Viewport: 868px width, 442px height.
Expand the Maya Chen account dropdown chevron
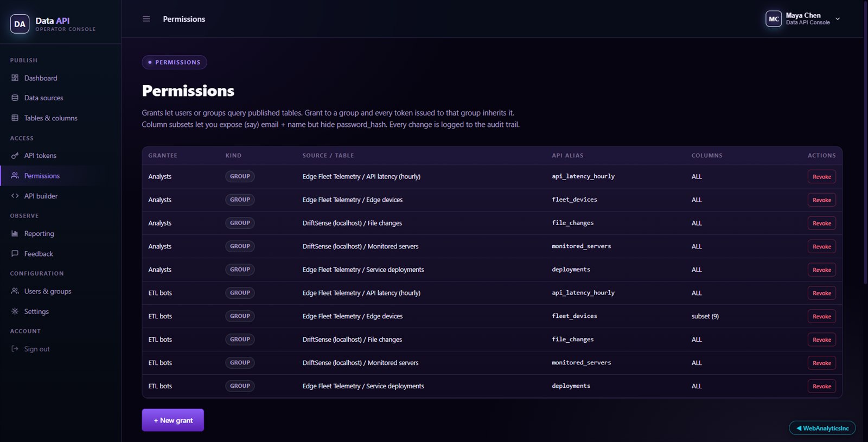838,19
